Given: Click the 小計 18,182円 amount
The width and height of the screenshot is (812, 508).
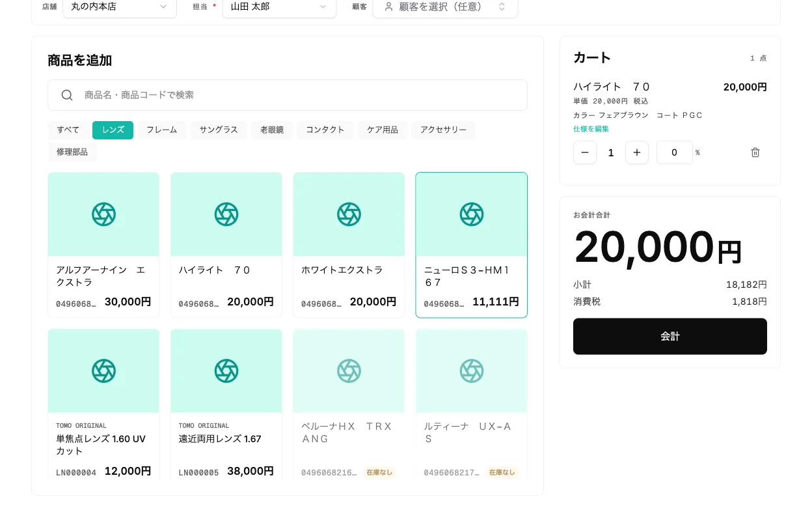Looking at the screenshot, I should pyautogui.click(x=746, y=285).
